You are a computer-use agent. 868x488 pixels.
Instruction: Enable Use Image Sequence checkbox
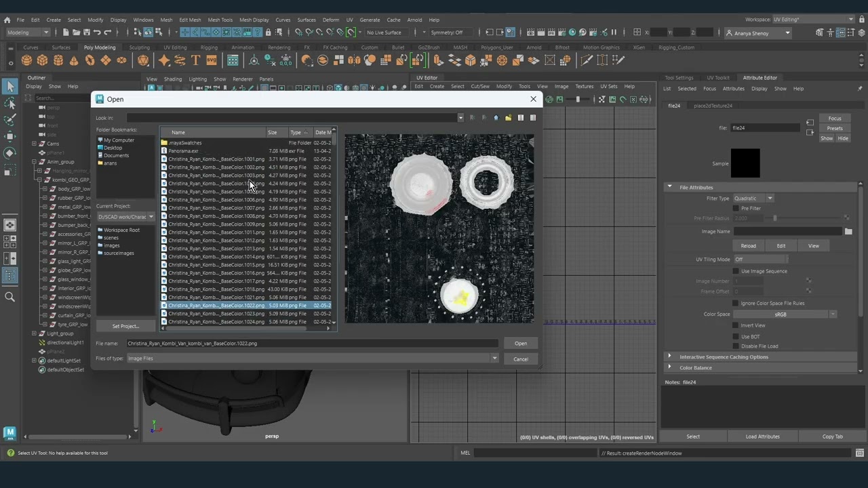point(736,271)
